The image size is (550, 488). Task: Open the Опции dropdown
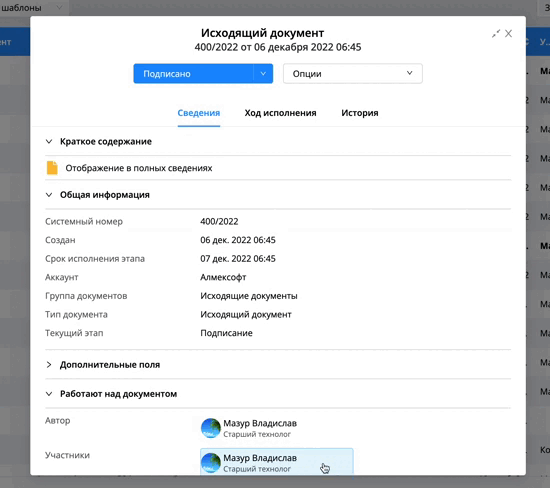click(353, 74)
